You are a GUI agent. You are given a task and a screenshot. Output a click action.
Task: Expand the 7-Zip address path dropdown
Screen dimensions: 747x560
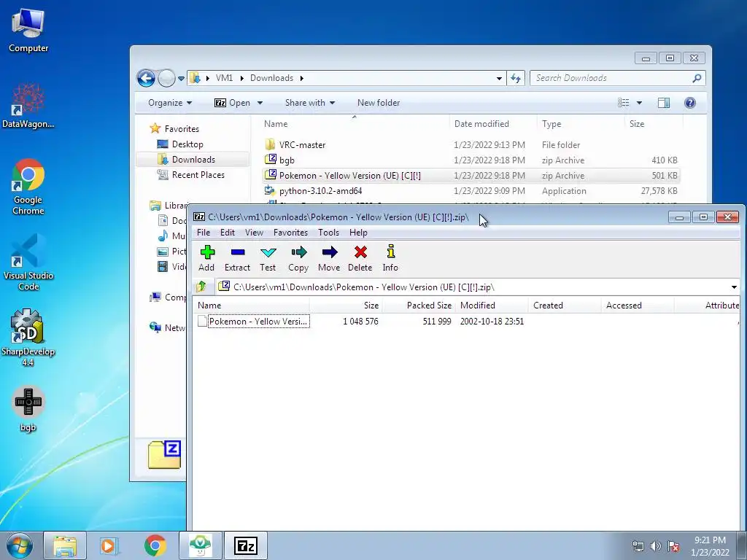coord(734,287)
